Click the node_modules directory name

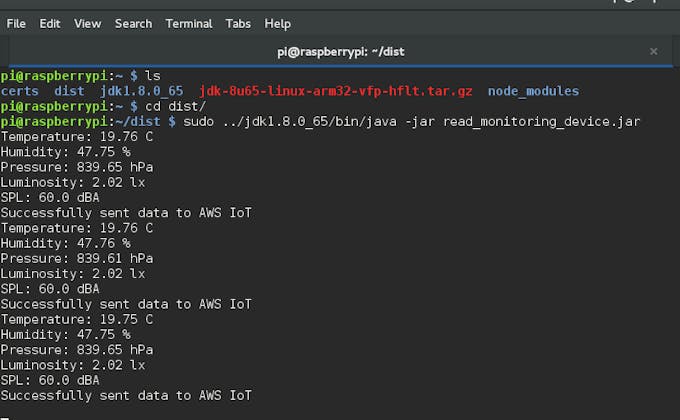[x=533, y=91]
